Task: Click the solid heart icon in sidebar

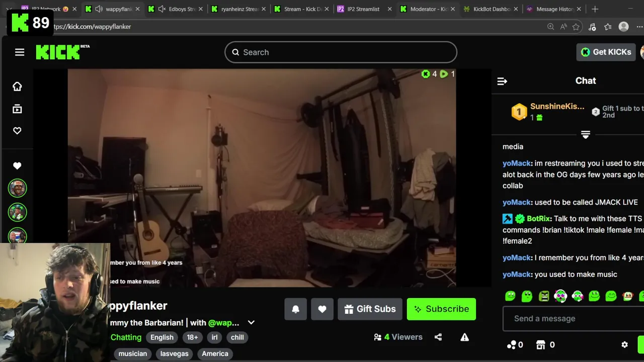Action: tap(17, 165)
